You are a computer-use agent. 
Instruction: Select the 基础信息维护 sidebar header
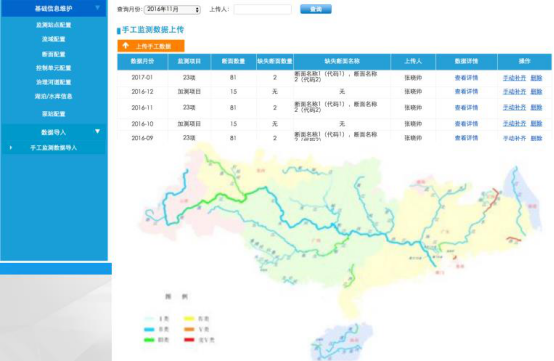pos(54,8)
